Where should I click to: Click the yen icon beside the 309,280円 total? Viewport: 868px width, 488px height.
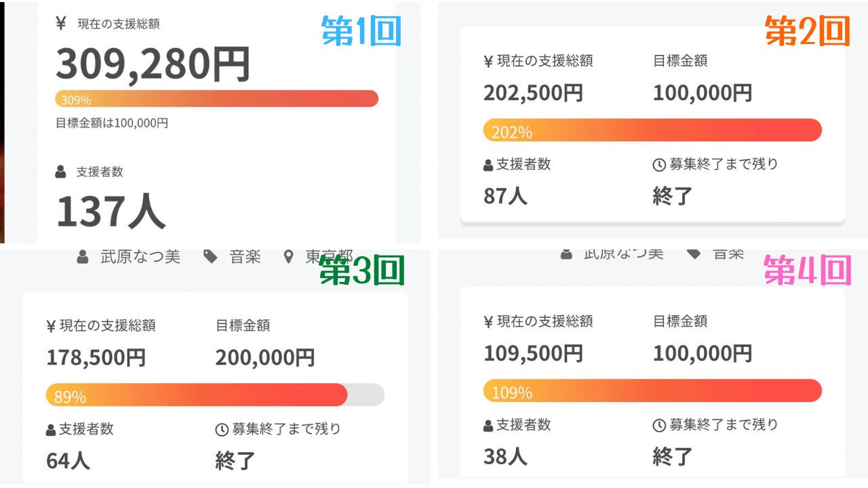coord(61,24)
